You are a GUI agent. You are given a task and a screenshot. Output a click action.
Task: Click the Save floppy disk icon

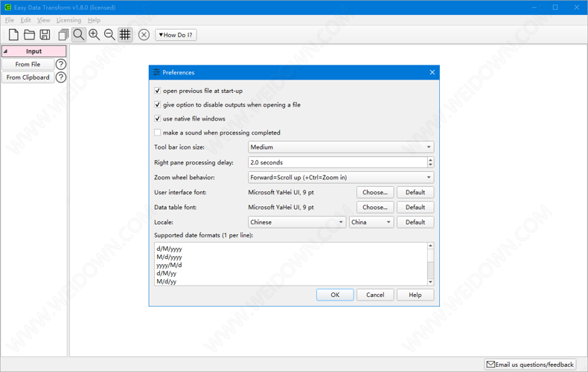coord(45,35)
